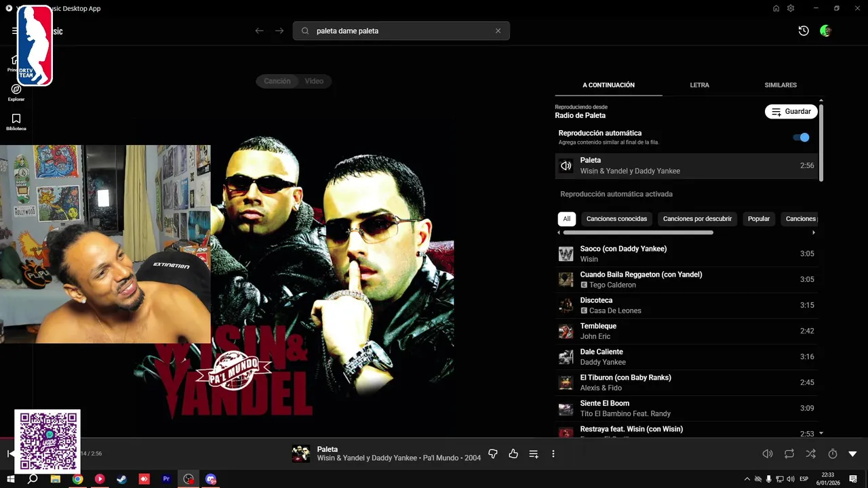Open Biblioteca in the sidebar

point(16,122)
